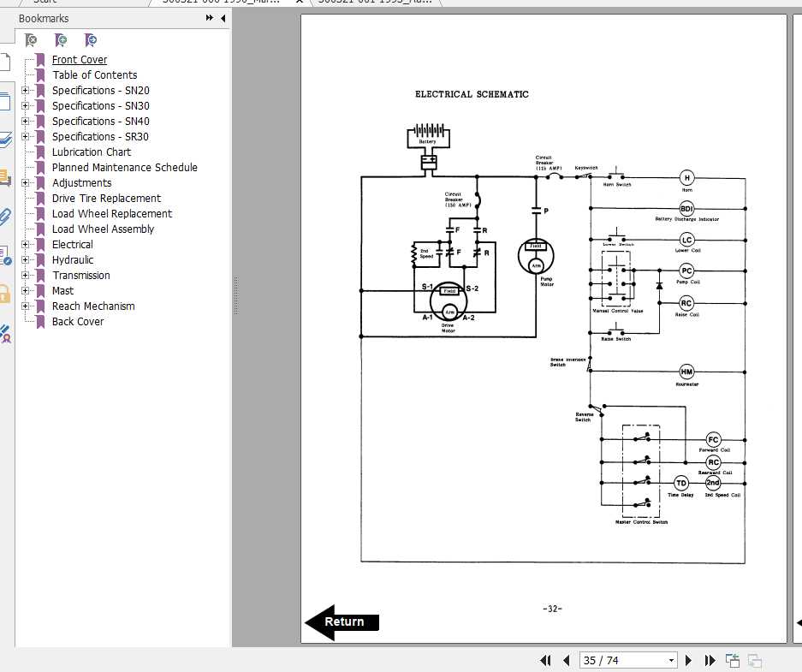Select the Hydraulic bookmark label
Screen dimensions: 802x672
coord(73,259)
